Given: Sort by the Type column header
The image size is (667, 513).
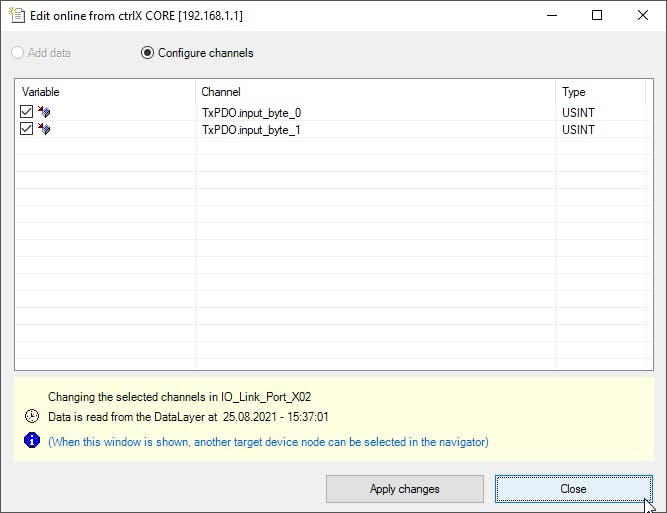Looking at the screenshot, I should [601, 92].
